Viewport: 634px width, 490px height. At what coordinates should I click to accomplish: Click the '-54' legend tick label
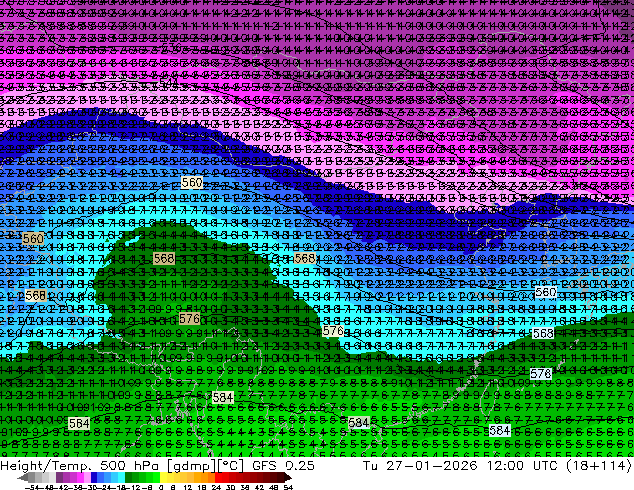click(x=32, y=487)
